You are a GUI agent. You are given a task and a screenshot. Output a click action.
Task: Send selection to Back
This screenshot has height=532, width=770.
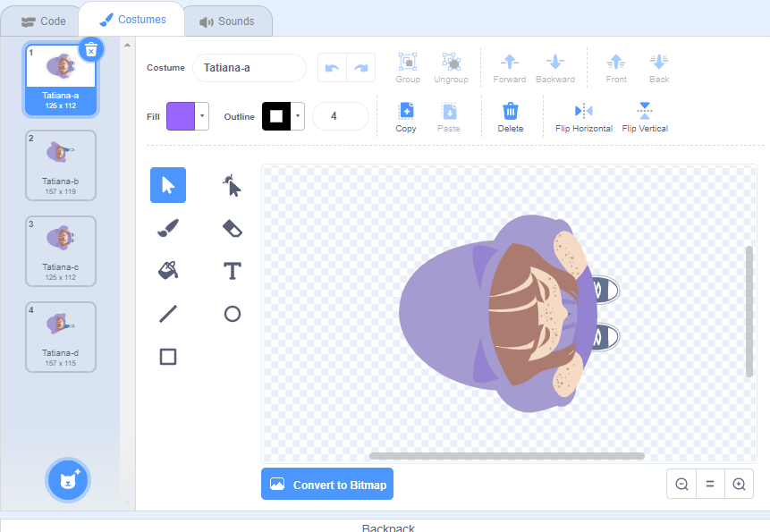coord(658,68)
